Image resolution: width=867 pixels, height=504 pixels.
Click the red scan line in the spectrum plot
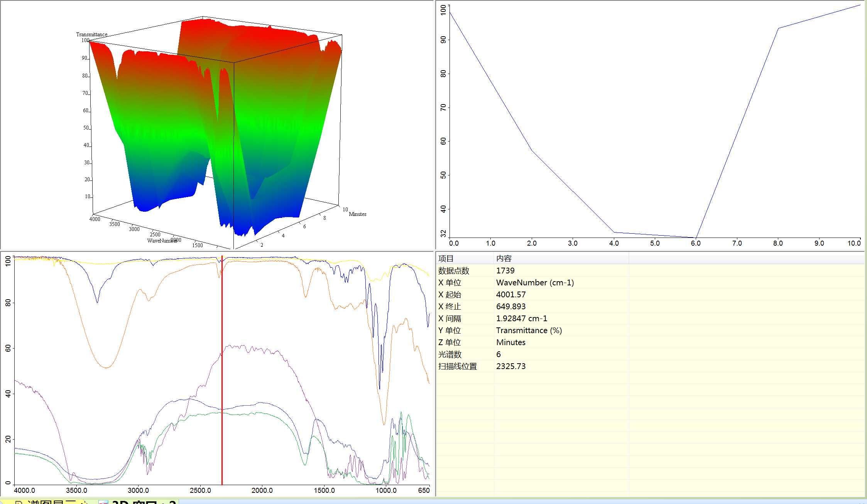(222, 370)
